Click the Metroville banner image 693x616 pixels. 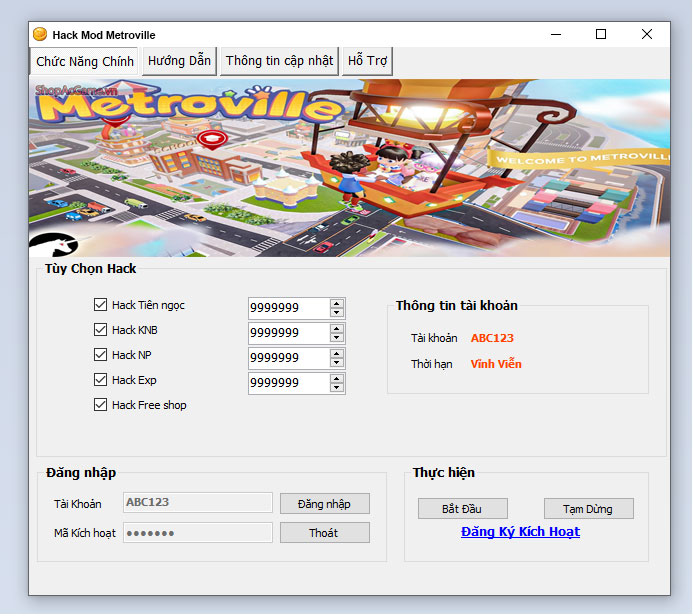tap(349, 168)
